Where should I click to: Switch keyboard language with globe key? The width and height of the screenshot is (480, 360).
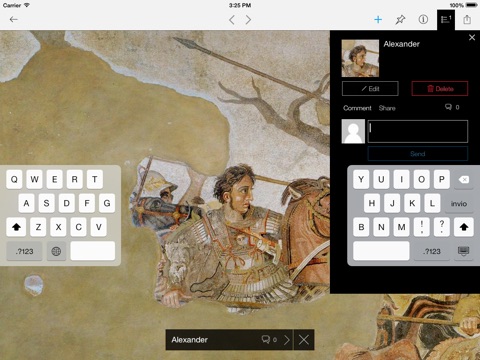[56, 251]
